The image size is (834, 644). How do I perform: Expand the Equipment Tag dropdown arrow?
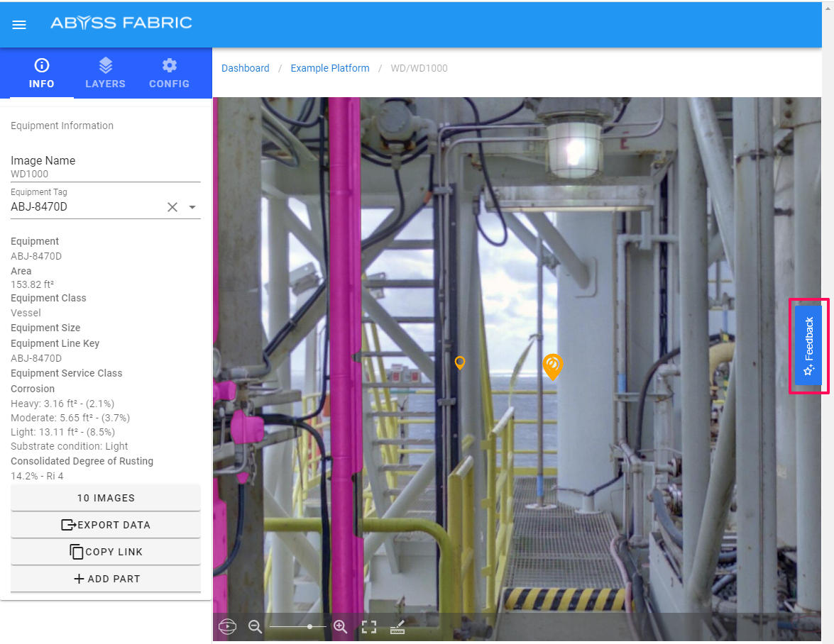click(x=192, y=207)
